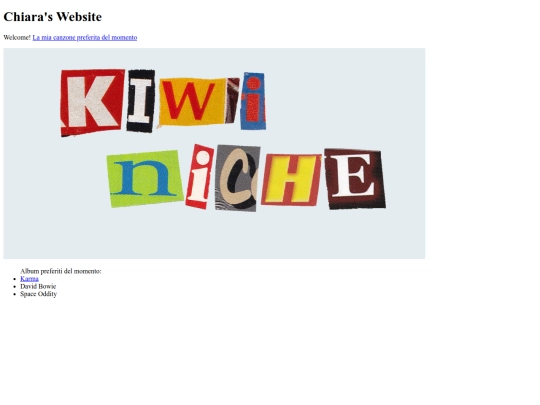Click the white E on maroon cutout
Viewport: 540px width, 405px height.
click(355, 179)
